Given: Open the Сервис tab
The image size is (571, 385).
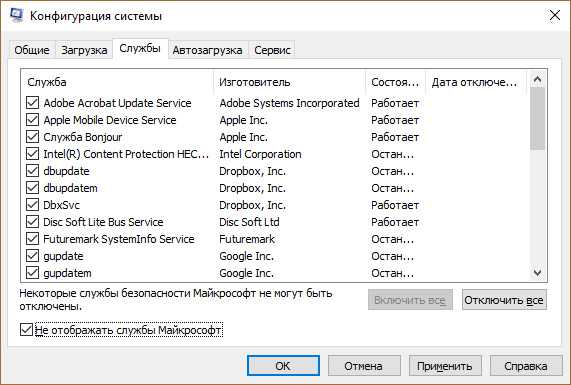Looking at the screenshot, I should pos(272,50).
